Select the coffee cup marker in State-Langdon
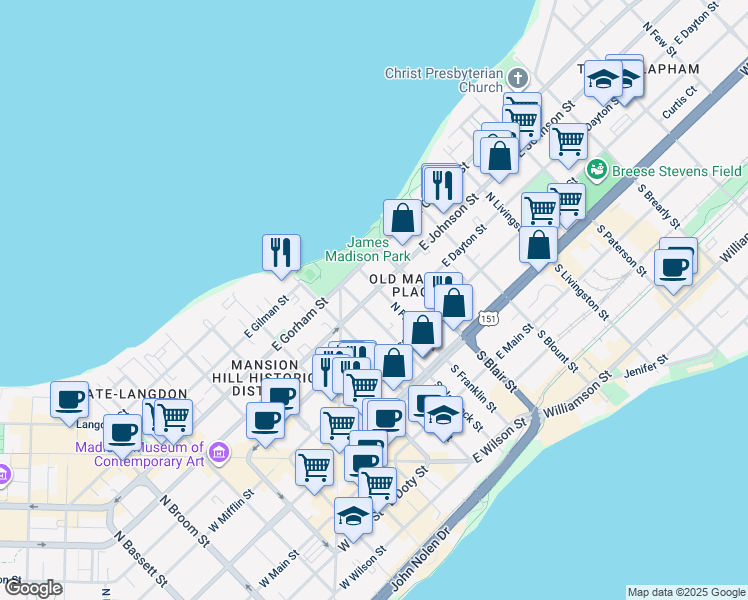The width and height of the screenshot is (748, 600). [70, 399]
